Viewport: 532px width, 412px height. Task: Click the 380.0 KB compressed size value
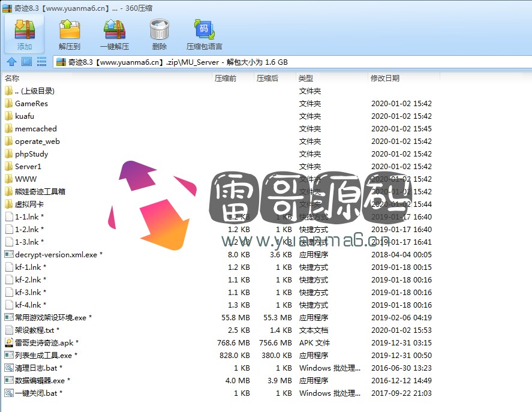pyautogui.click(x=276, y=355)
